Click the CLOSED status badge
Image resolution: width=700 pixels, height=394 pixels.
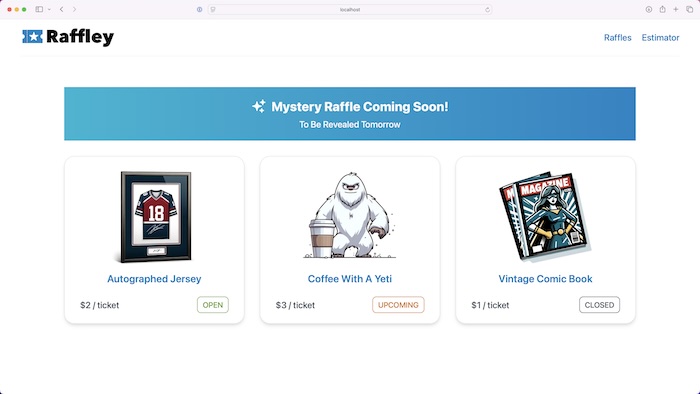[599, 305]
